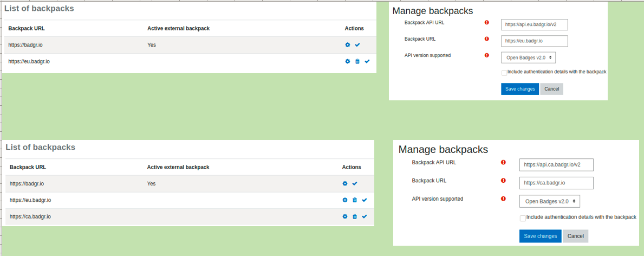Activate ca.badgr.io backpack via checkmark icon
644x256 pixels.
(365, 216)
